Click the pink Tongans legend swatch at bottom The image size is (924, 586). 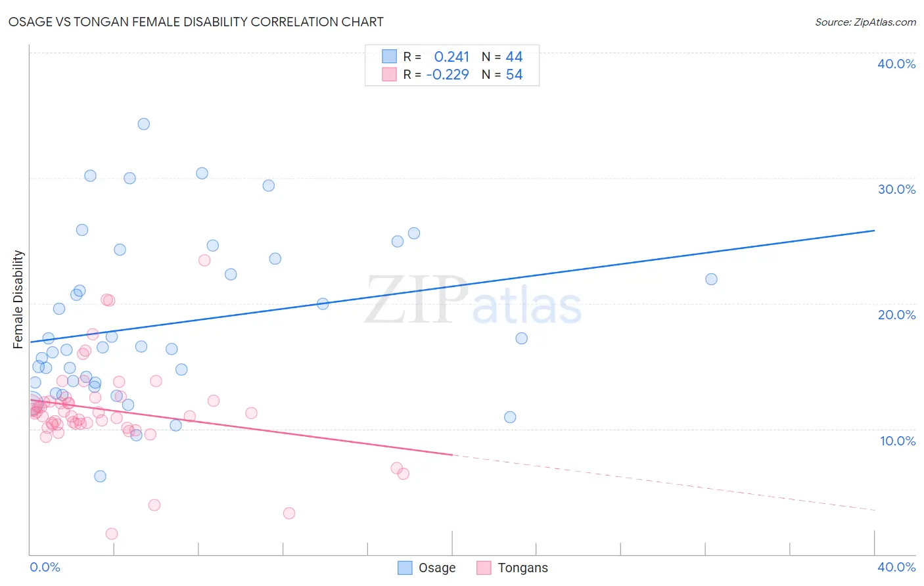click(x=484, y=568)
